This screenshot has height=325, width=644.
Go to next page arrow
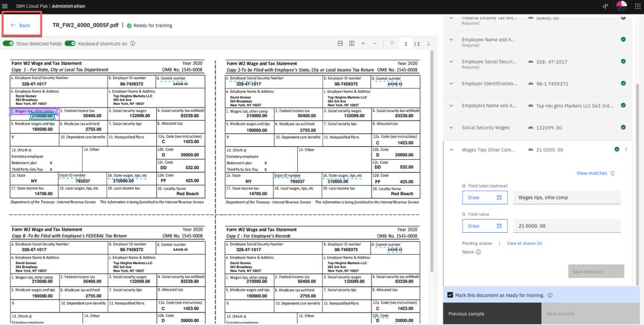click(428, 44)
